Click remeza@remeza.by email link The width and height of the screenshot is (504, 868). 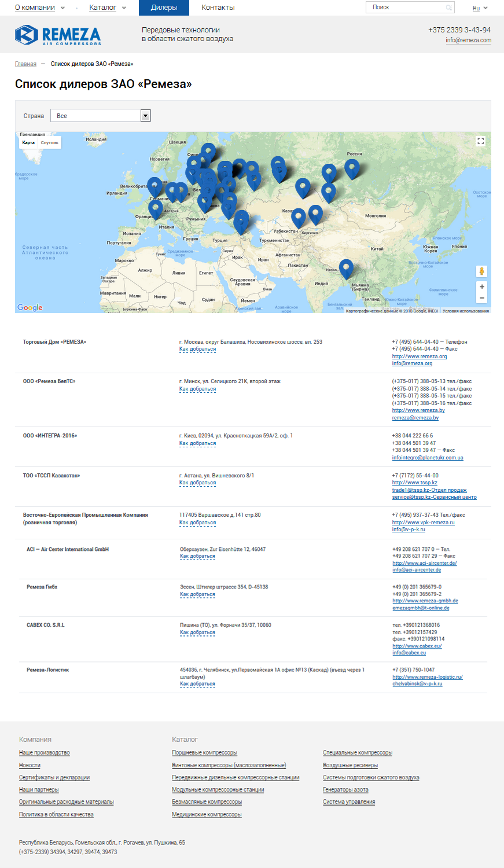click(x=415, y=418)
